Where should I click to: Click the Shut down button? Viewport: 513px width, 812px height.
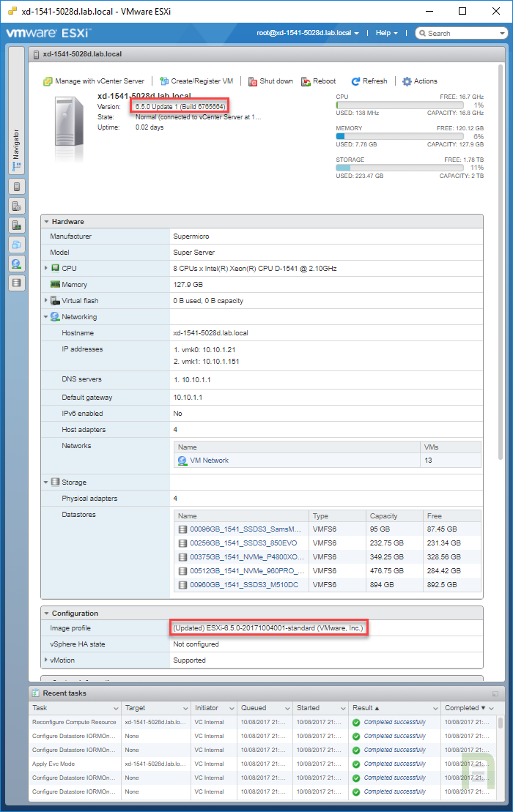point(270,81)
